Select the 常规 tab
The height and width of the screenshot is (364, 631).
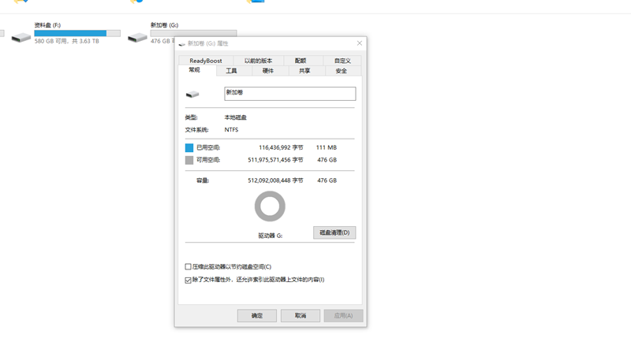tap(194, 70)
